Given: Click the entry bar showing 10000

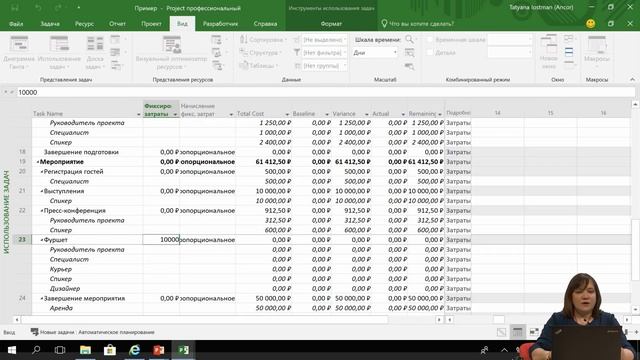Looking at the screenshot, I should click(x=325, y=93).
